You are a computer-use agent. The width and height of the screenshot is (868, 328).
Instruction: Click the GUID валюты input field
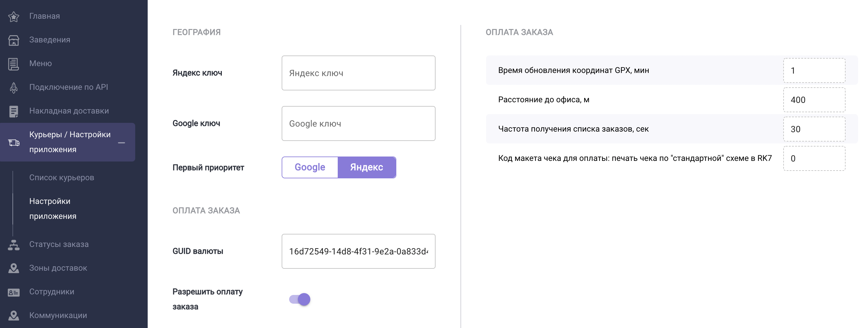click(358, 251)
